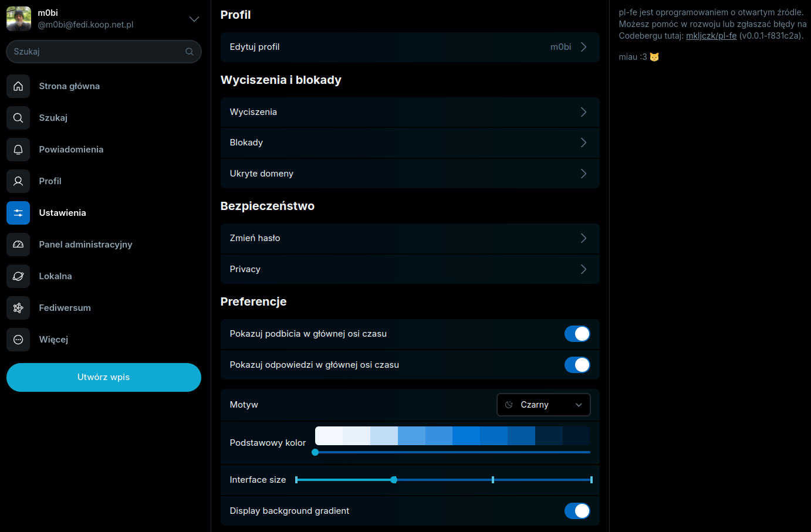Viewport: 811px width, 532px height.
Task: Expand the account switcher chevron next to m0bi
Action: 194,19
